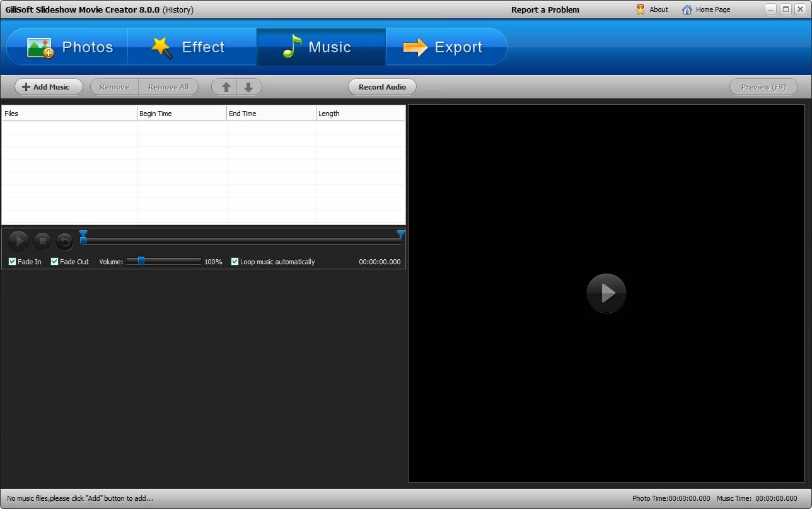Click the Volume slider
This screenshot has width=812, height=509.
click(164, 261)
